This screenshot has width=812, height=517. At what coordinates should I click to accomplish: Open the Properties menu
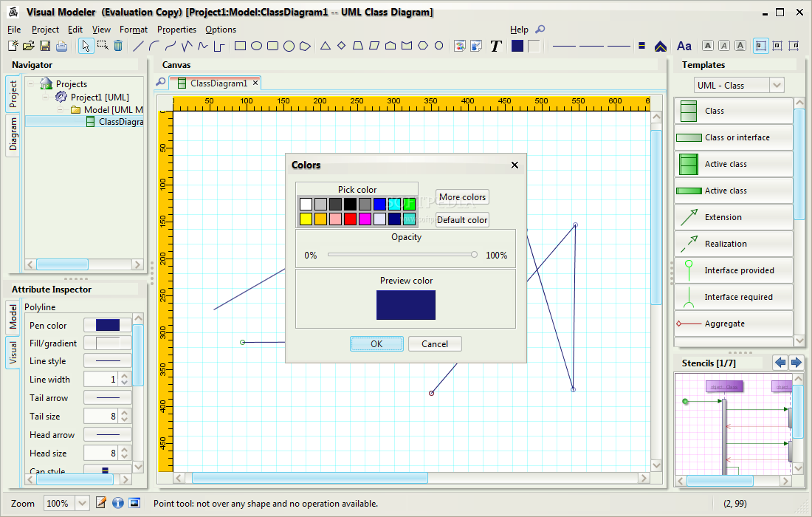(x=176, y=30)
